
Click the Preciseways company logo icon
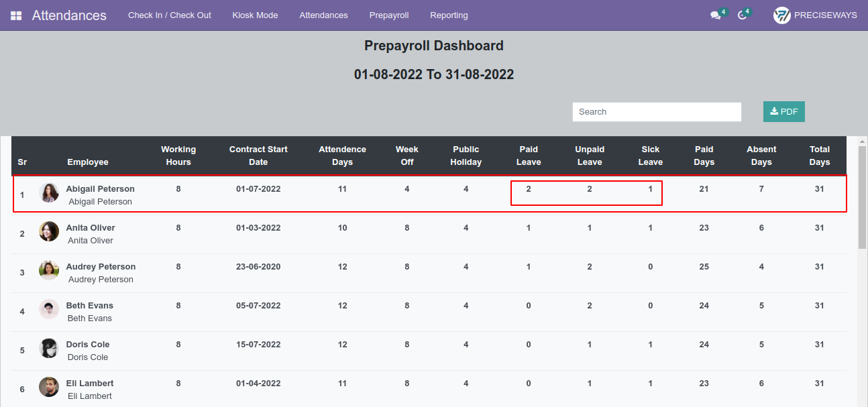tap(781, 15)
